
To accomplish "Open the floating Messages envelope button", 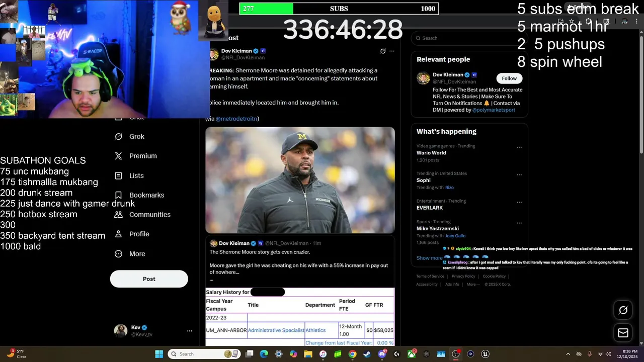I will coord(623,333).
